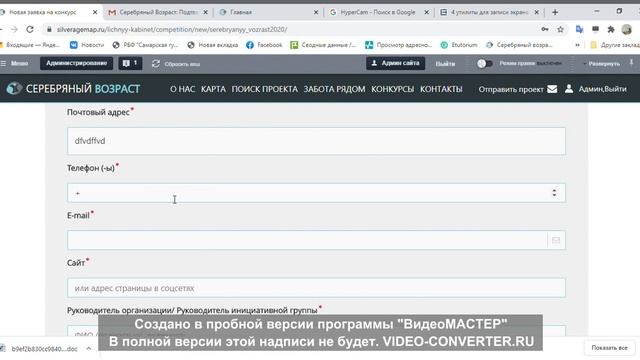Viewport: 640px width, 360px height.
Task: Open the Администрирование panel button
Action: pos(76,63)
